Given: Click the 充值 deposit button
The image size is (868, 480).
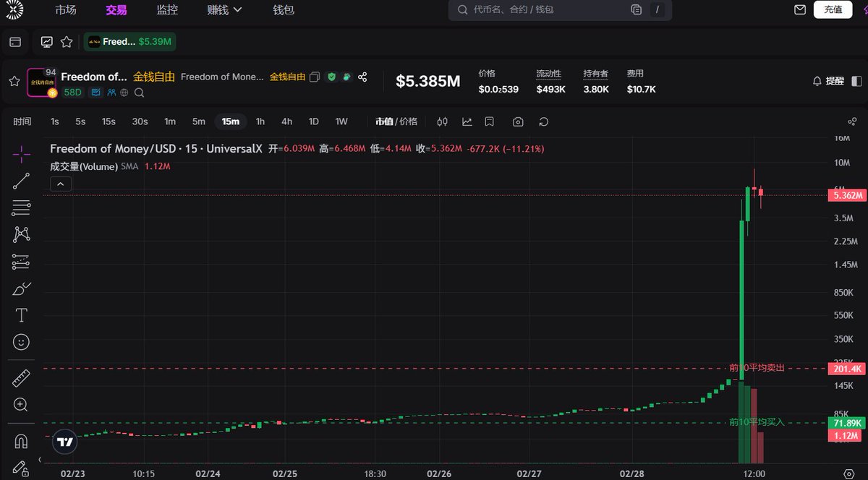Looking at the screenshot, I should 833,9.
